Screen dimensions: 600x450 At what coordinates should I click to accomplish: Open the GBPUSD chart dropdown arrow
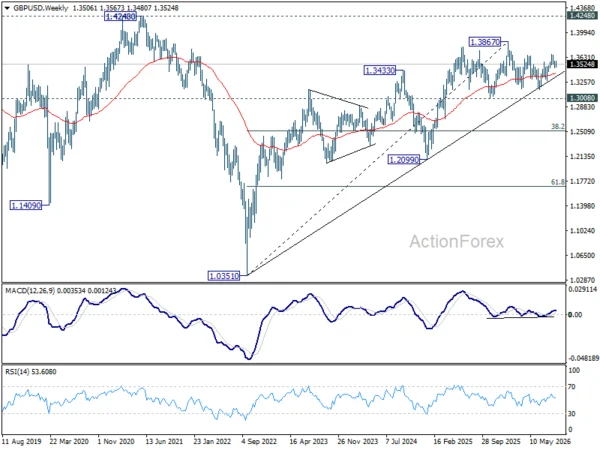(7, 8)
